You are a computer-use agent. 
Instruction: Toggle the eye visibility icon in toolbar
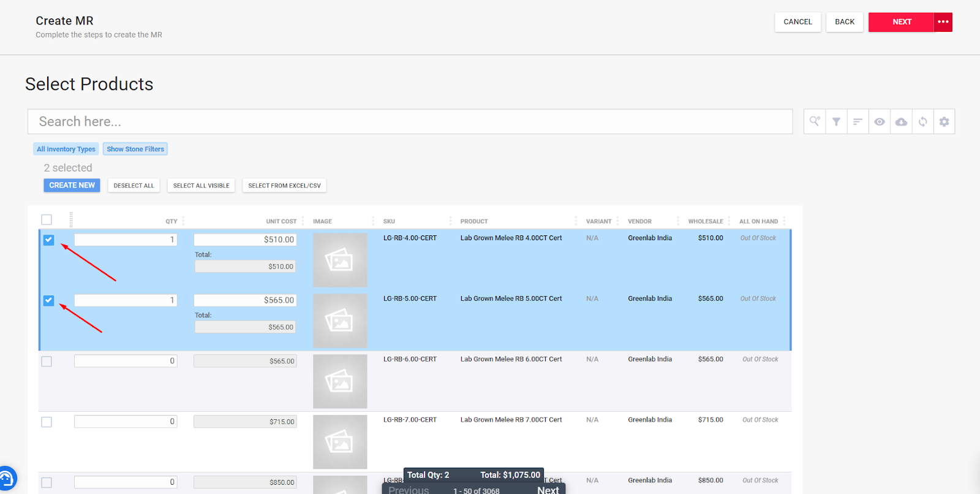coord(880,121)
